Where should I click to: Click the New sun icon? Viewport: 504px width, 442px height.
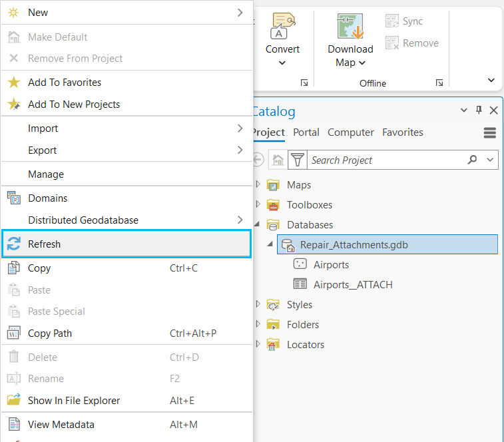(13, 13)
